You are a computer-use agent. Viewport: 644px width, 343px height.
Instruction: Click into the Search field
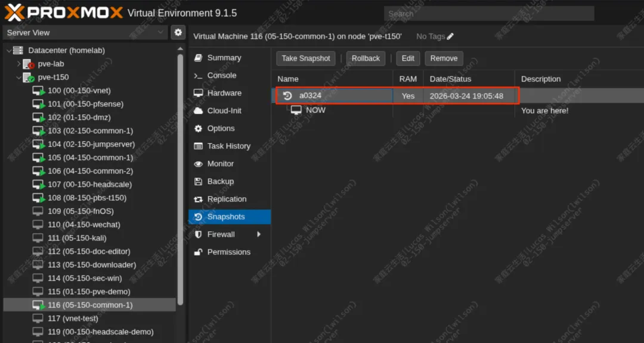coord(489,14)
